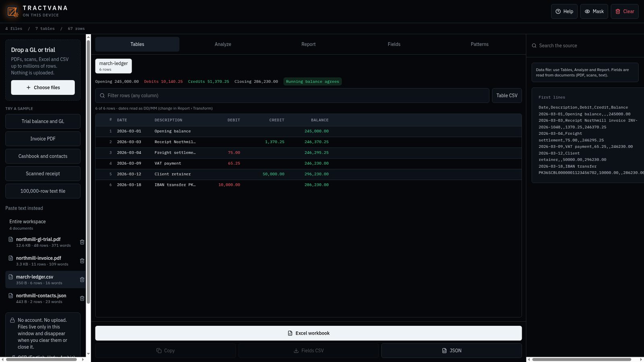Click the lock icon beside No account notice

(x=12, y=320)
